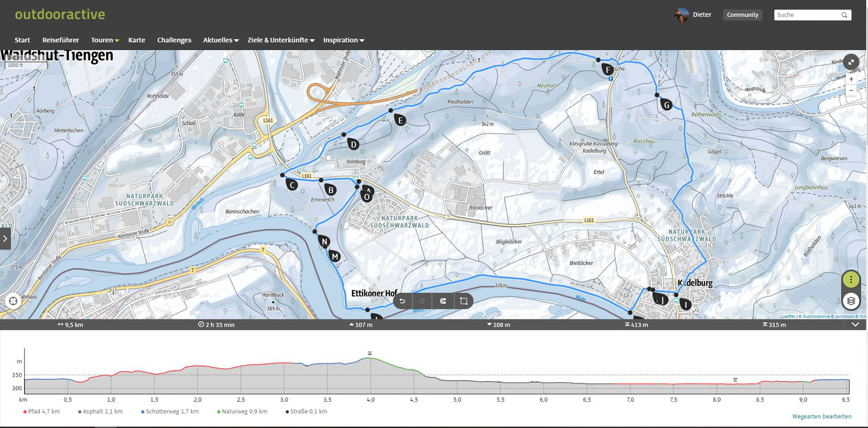Viewport: 868px width, 428px height.
Task: Open the Karte menu item
Action: tap(137, 40)
